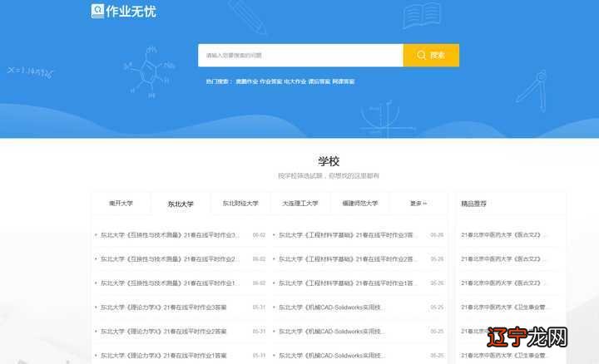Switch to the 福建师范大学 tab
The width and height of the screenshot is (599, 364).
point(360,204)
